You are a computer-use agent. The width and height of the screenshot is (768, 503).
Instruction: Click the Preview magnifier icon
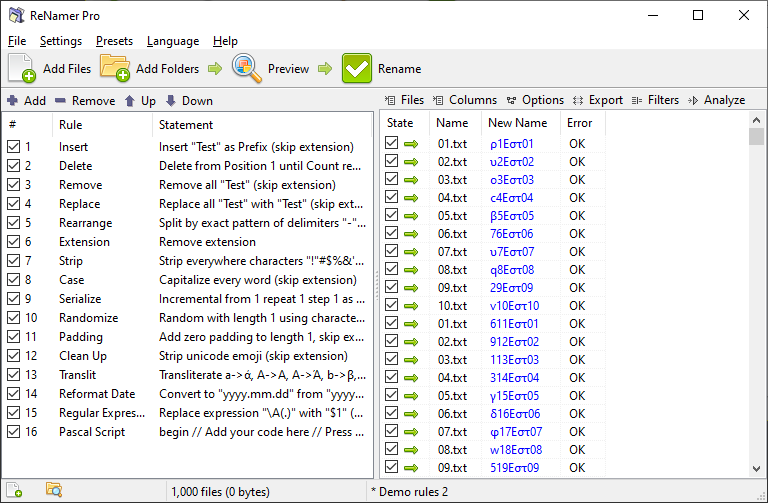(247, 69)
